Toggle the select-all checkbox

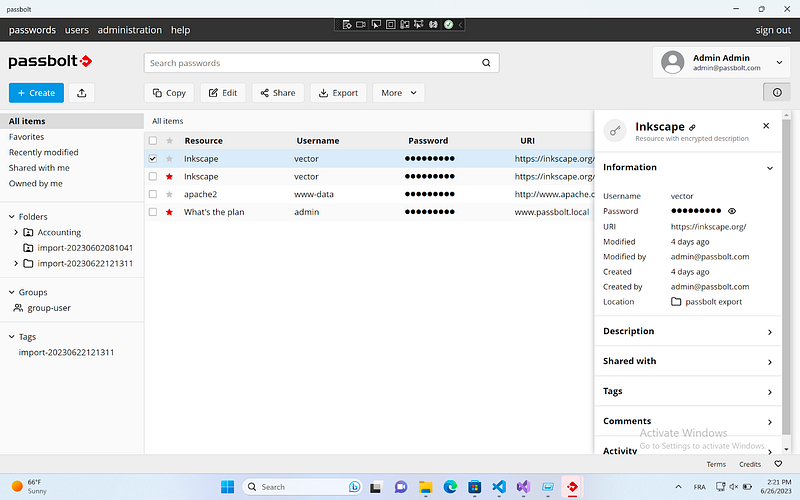[153, 141]
